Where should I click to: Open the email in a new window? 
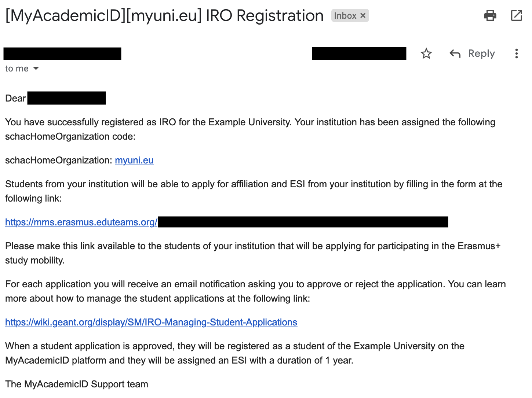(x=516, y=15)
